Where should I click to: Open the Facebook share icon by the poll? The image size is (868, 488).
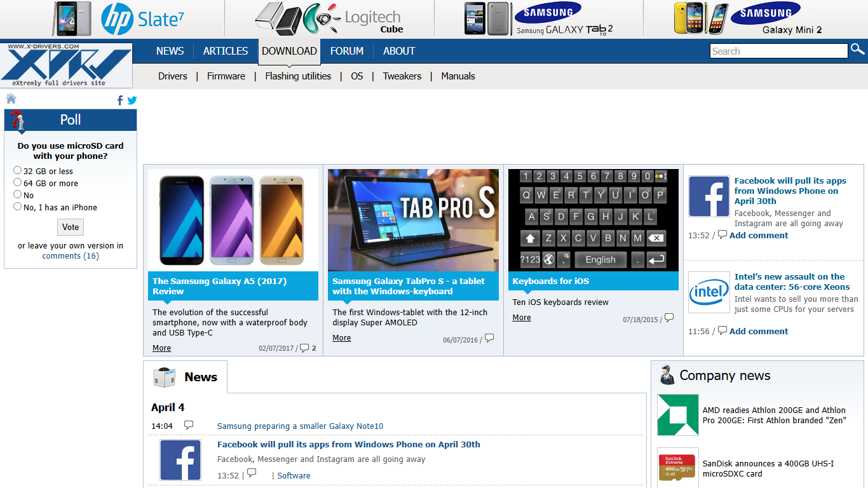tap(120, 100)
